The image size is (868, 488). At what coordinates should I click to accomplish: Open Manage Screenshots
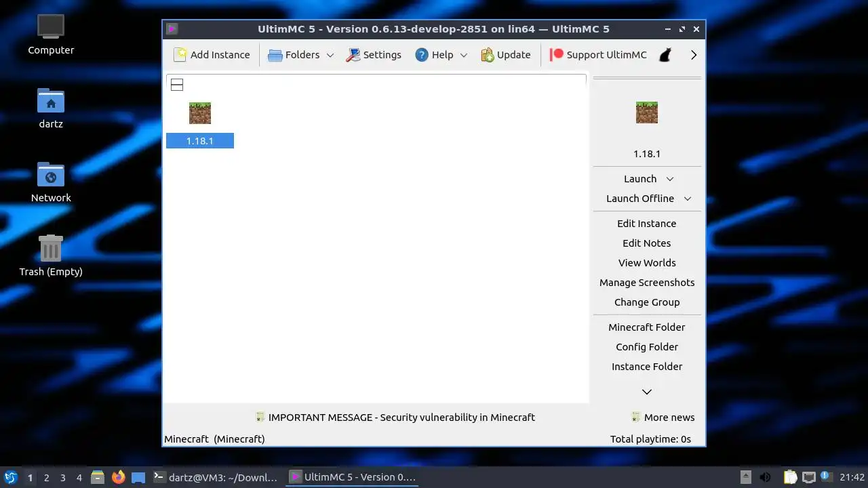pyautogui.click(x=647, y=283)
